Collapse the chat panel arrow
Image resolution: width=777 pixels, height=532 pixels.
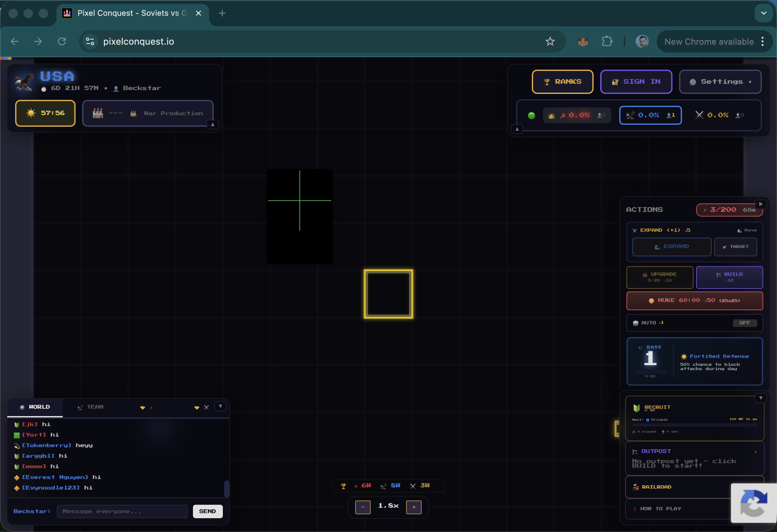tap(220, 406)
